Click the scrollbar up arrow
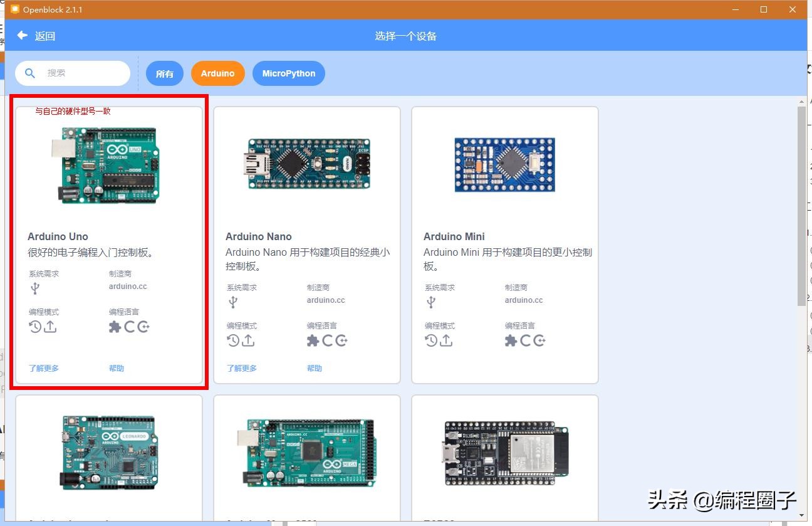This screenshot has width=812, height=526. [x=801, y=101]
